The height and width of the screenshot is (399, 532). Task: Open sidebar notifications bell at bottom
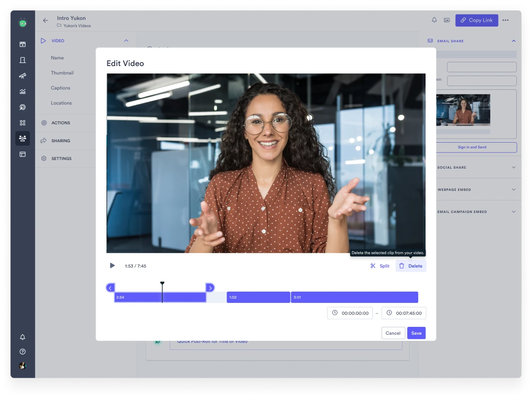tap(23, 337)
